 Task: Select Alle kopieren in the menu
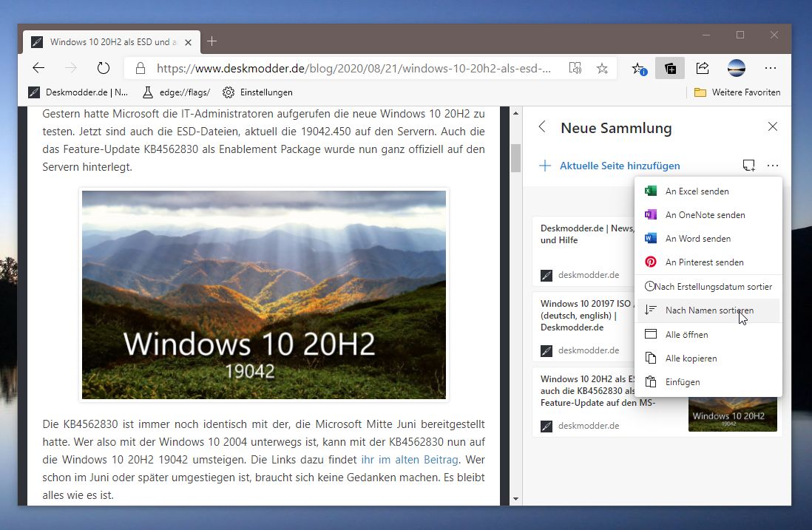click(x=708, y=359)
